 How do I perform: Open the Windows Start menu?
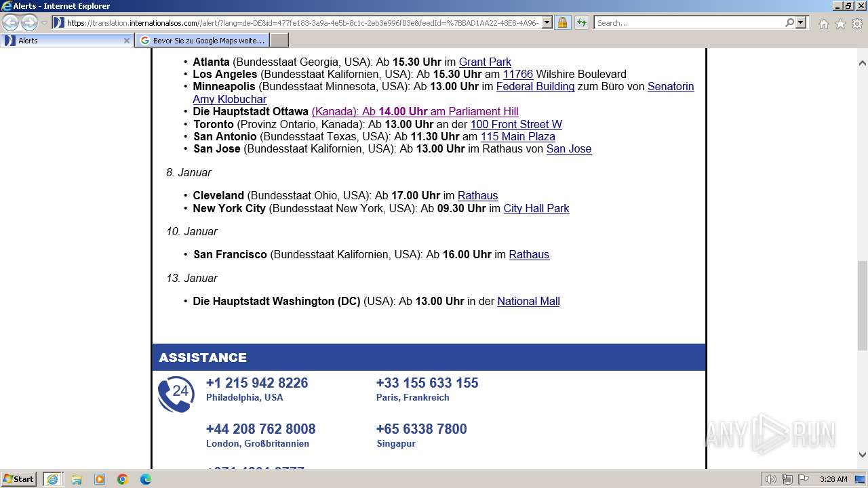point(18,479)
